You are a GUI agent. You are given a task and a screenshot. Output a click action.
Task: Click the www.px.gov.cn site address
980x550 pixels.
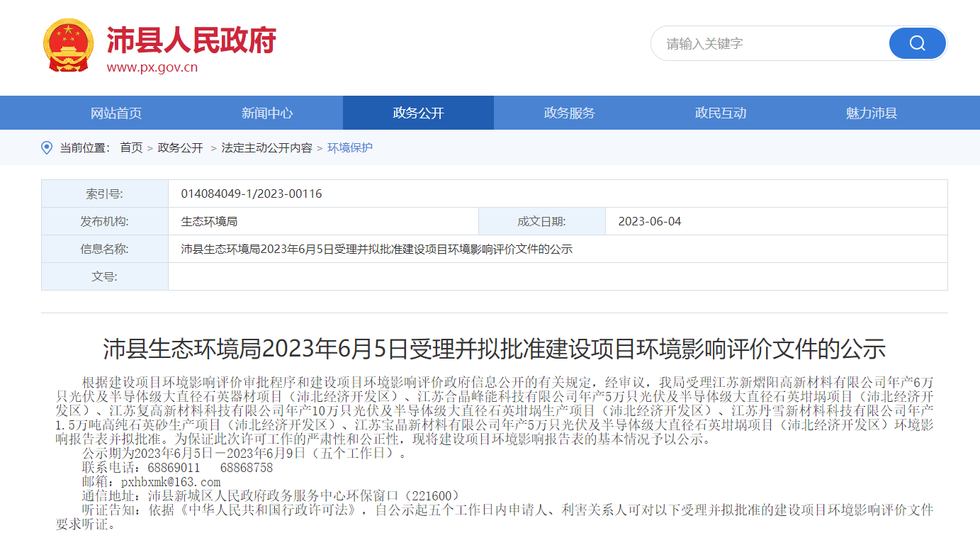[x=152, y=68]
